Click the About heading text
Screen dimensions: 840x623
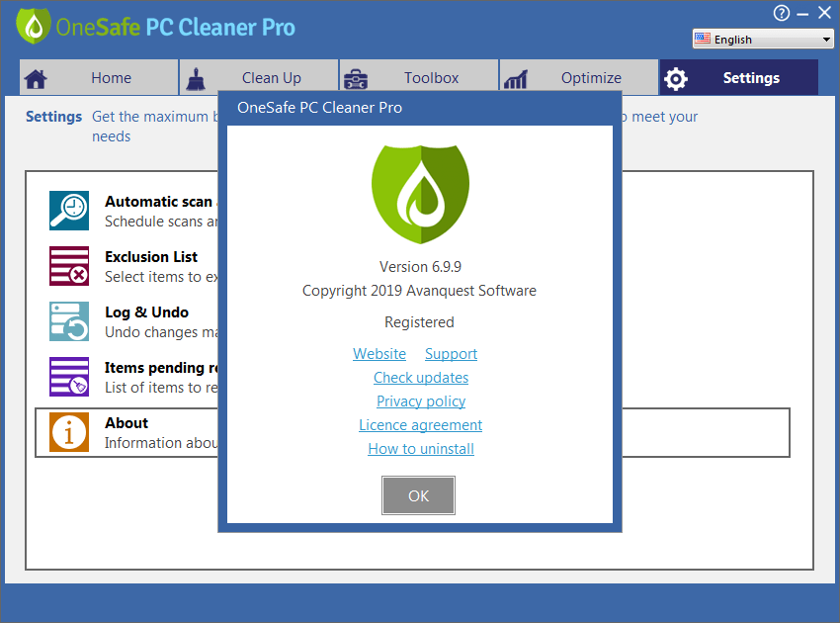pos(126,423)
